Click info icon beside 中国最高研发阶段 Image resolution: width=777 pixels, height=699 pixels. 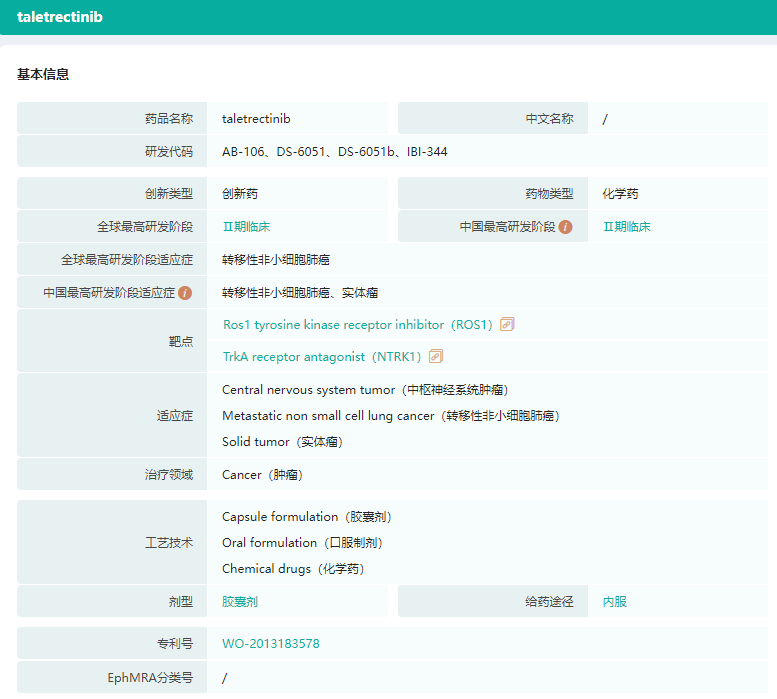tap(566, 227)
